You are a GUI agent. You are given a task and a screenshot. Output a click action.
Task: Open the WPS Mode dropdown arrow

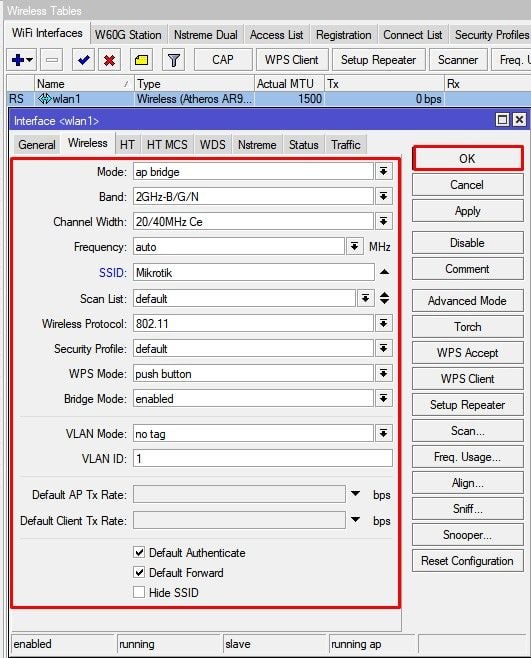(383, 373)
